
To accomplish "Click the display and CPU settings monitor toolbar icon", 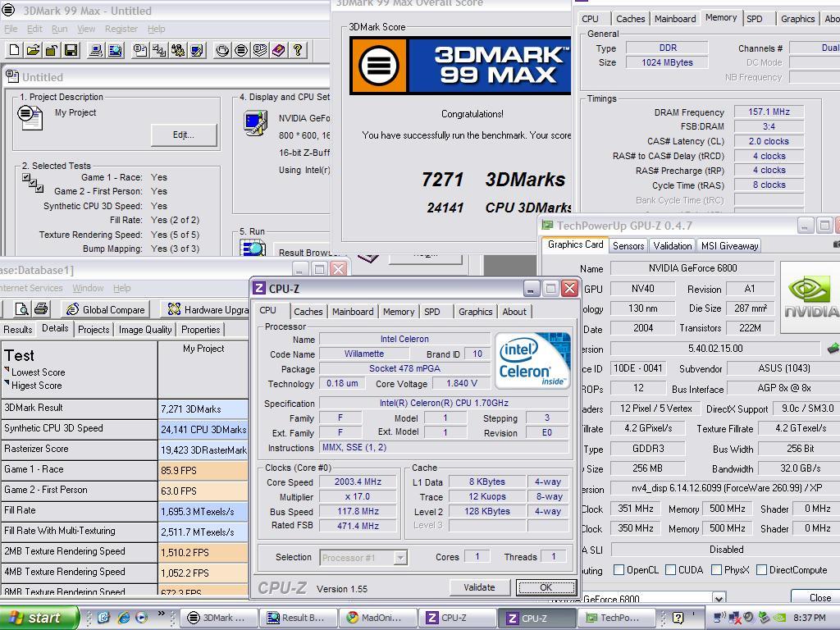I will [197, 50].
